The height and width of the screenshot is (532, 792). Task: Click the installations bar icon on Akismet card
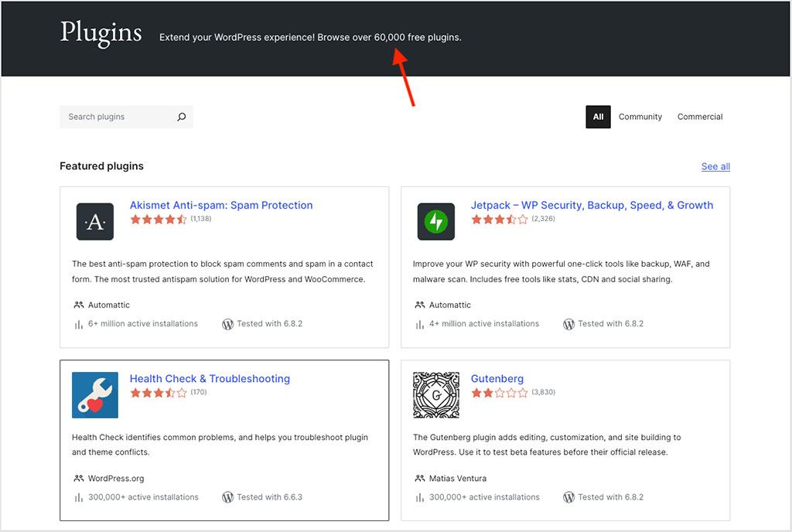coord(79,325)
